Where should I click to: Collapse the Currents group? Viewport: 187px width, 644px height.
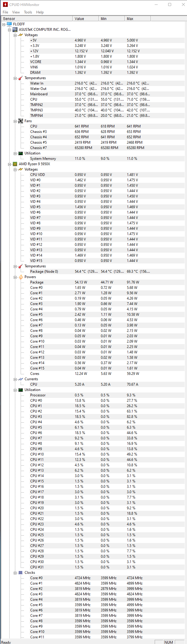click(x=15, y=379)
